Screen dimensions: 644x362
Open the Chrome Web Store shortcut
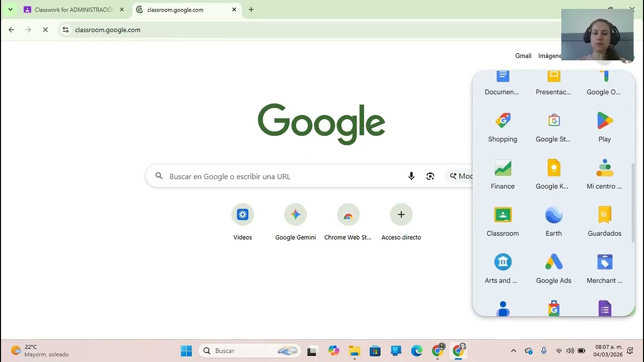pyautogui.click(x=348, y=222)
